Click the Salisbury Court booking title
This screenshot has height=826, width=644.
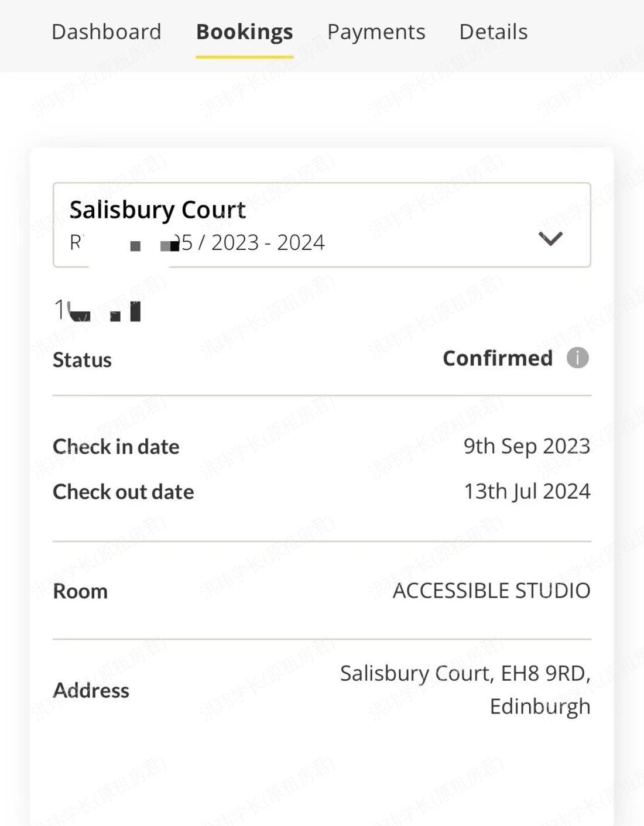click(158, 210)
